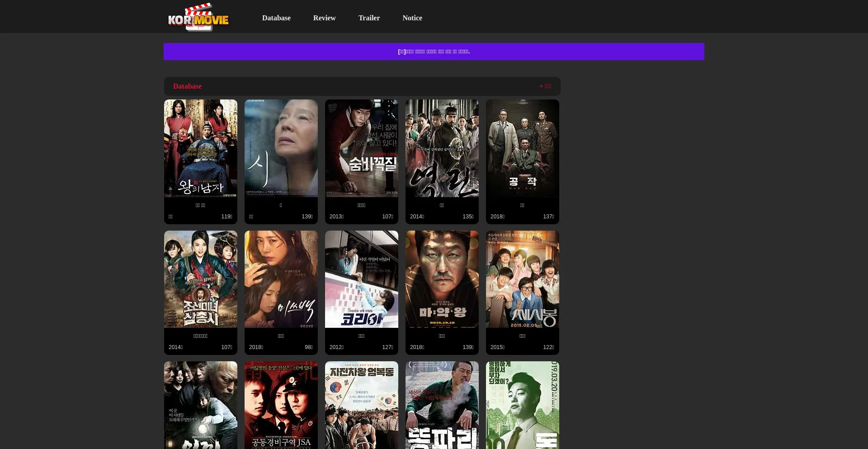Open the 마약왕 movie poster
The width and height of the screenshot is (868, 449).
pos(442,279)
